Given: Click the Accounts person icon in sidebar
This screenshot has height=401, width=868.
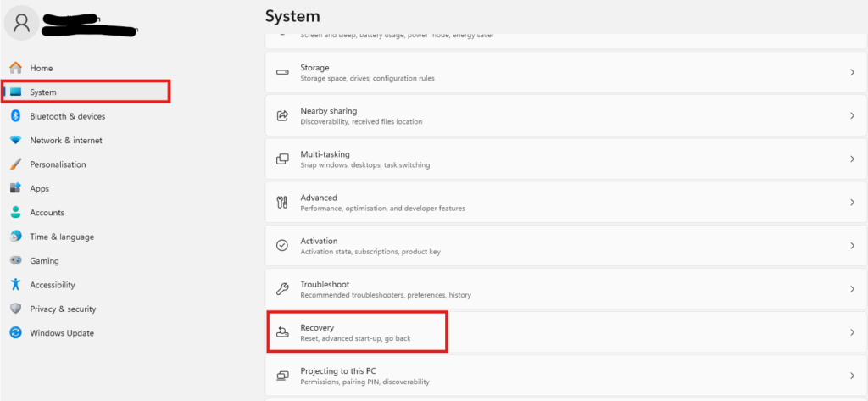Looking at the screenshot, I should [15, 212].
